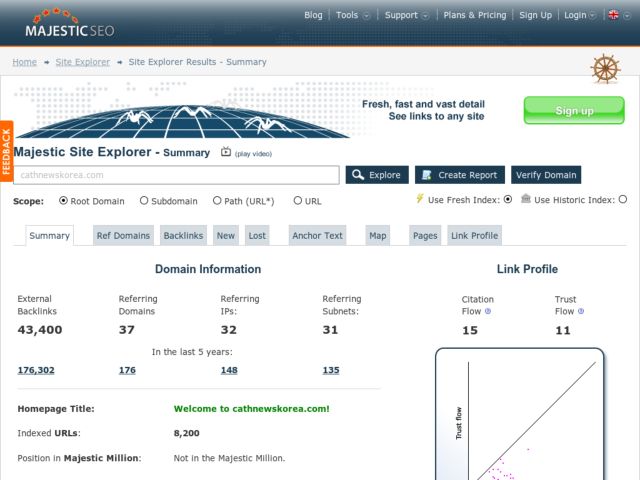Switch to the Map tab

[378, 236]
